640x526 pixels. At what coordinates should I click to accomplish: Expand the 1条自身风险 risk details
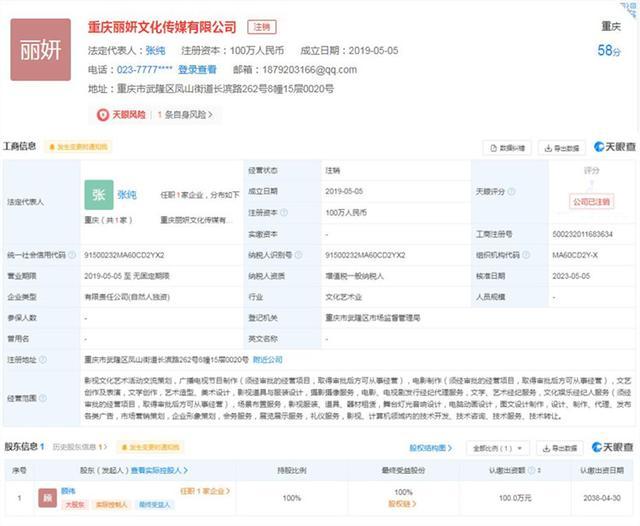pos(187,115)
